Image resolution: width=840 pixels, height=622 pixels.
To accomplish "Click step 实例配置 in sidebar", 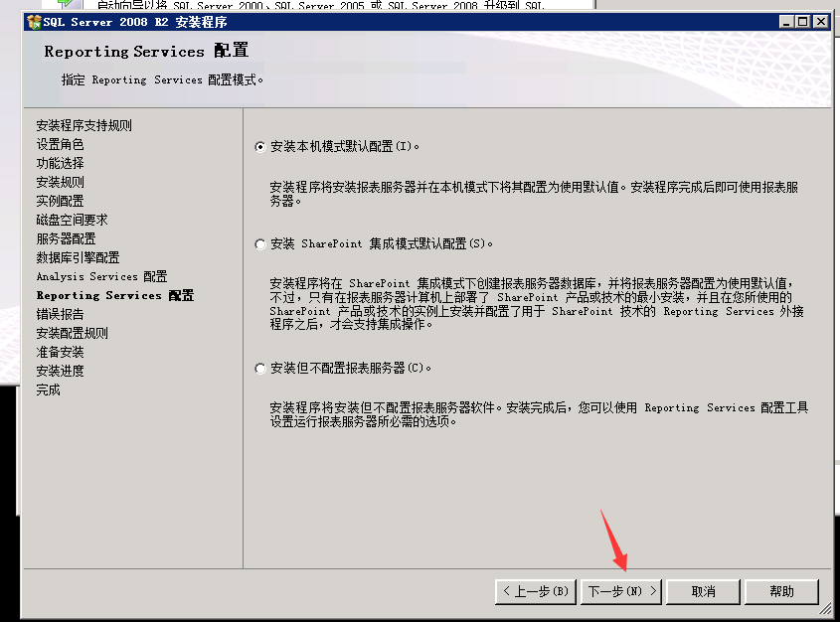I will (60, 201).
